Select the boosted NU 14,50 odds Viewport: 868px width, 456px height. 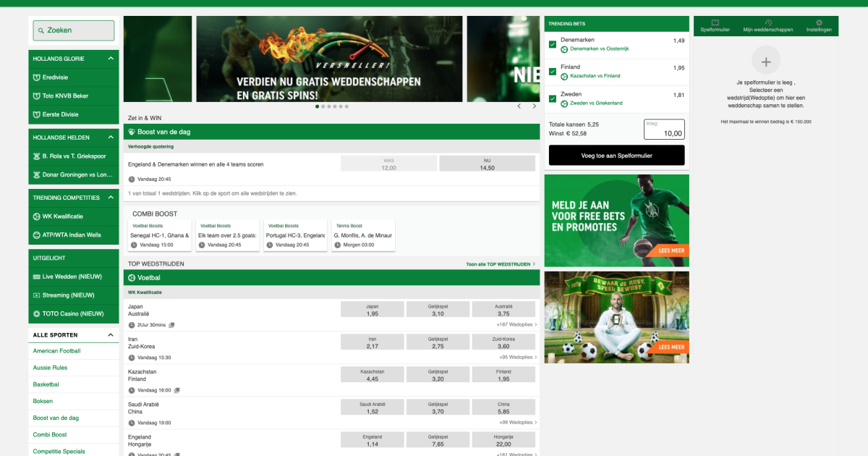[x=487, y=164]
